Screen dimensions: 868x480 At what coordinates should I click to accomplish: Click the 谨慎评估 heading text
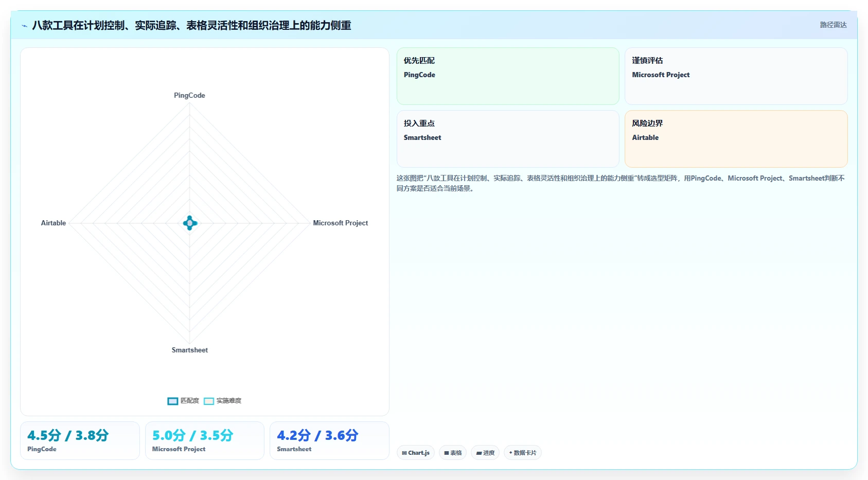pos(647,60)
